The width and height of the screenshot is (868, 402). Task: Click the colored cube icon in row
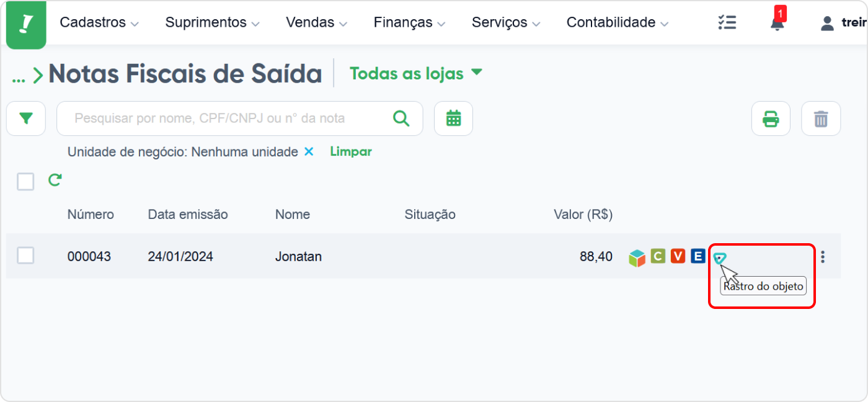pyautogui.click(x=637, y=257)
